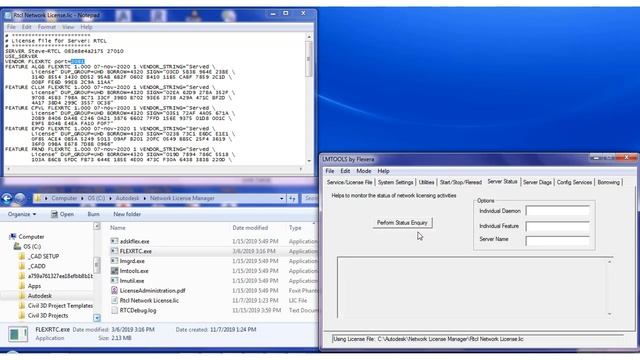The image size is (640, 360).
Task: Open LMTOOLS Edit menu
Action: [345, 171]
